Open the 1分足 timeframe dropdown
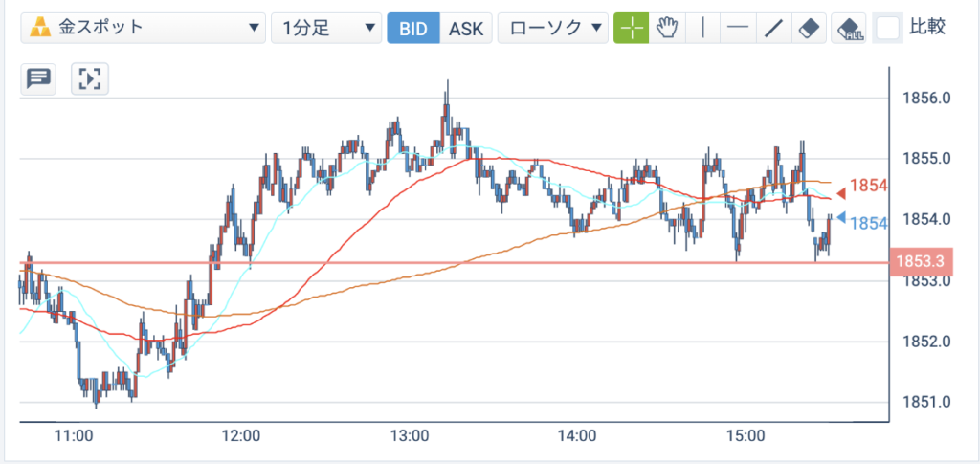Viewport: 980px width, 464px height. click(x=326, y=28)
